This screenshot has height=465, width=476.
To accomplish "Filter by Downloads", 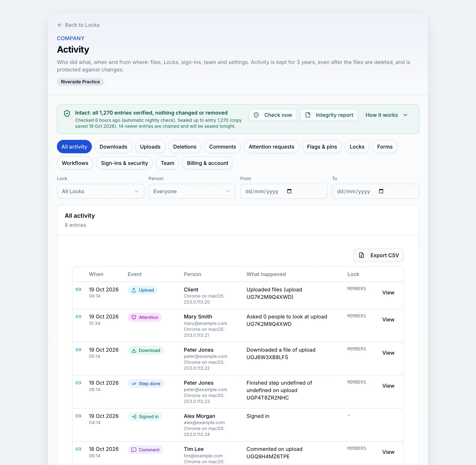I will coord(113,147).
